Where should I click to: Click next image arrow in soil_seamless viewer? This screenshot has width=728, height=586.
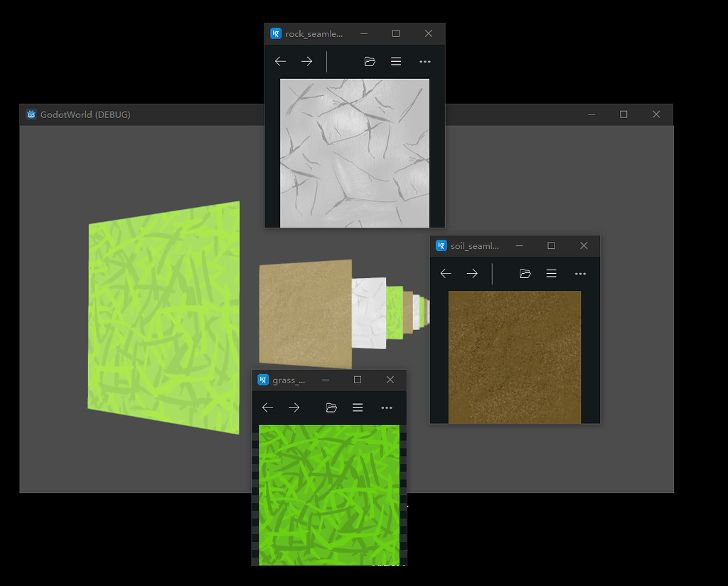pos(472,273)
